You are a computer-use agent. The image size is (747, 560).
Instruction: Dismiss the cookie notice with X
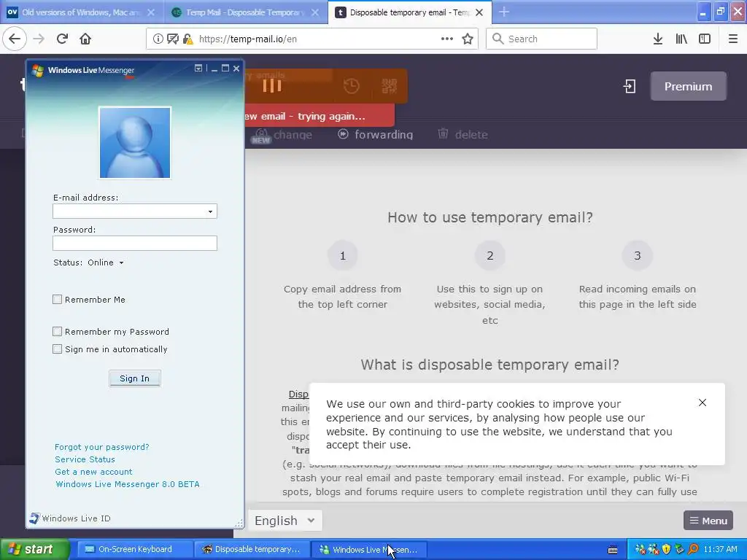(703, 402)
